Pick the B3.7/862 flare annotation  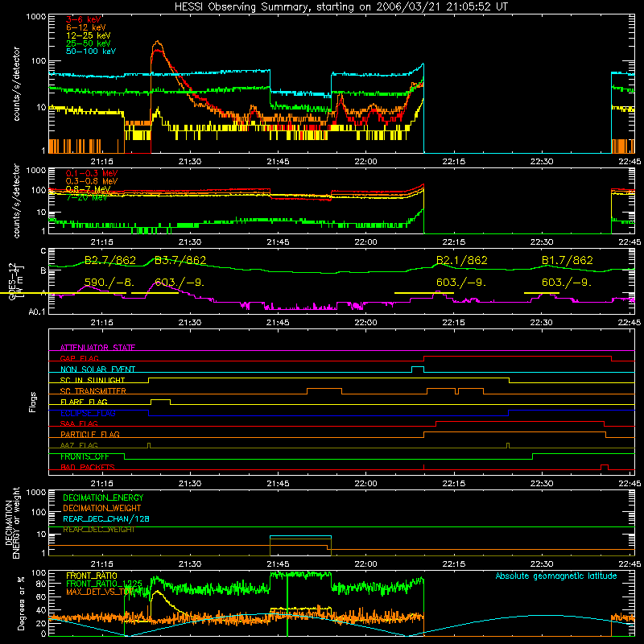pyautogui.click(x=180, y=260)
